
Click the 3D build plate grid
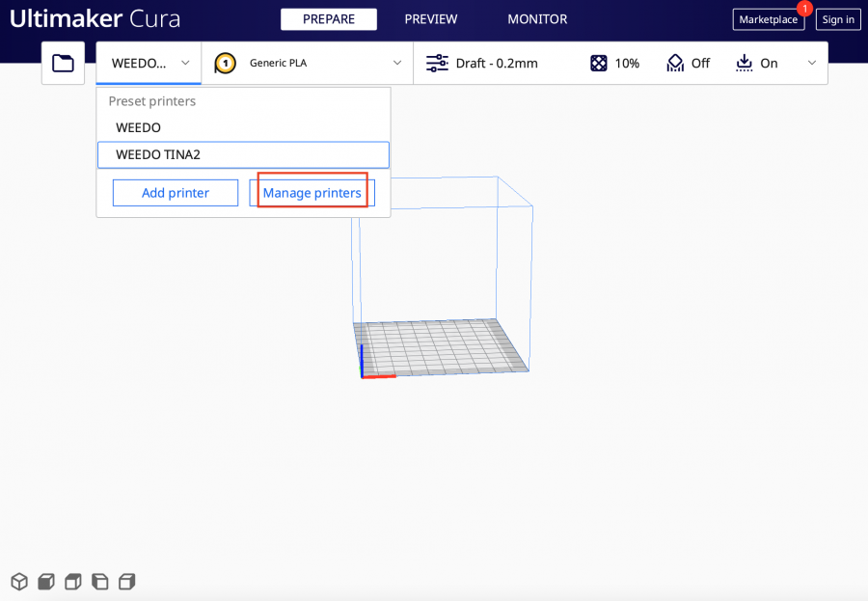pyautogui.click(x=441, y=347)
